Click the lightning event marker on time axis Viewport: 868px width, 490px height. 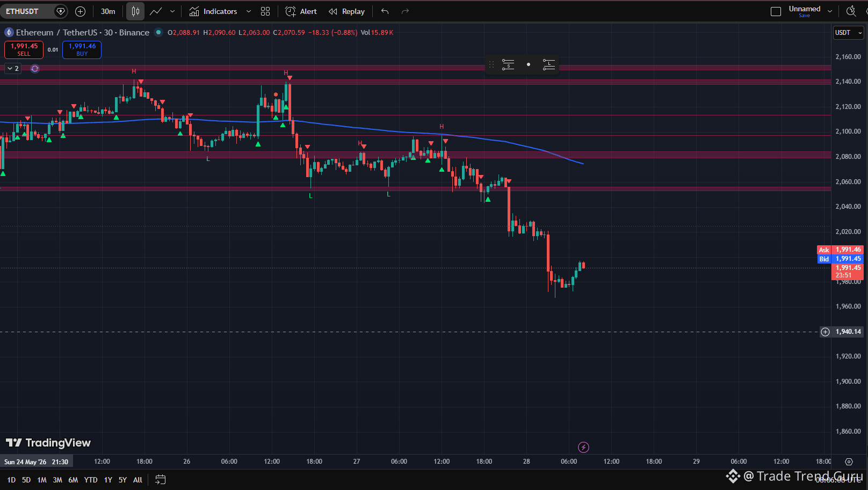coord(583,447)
